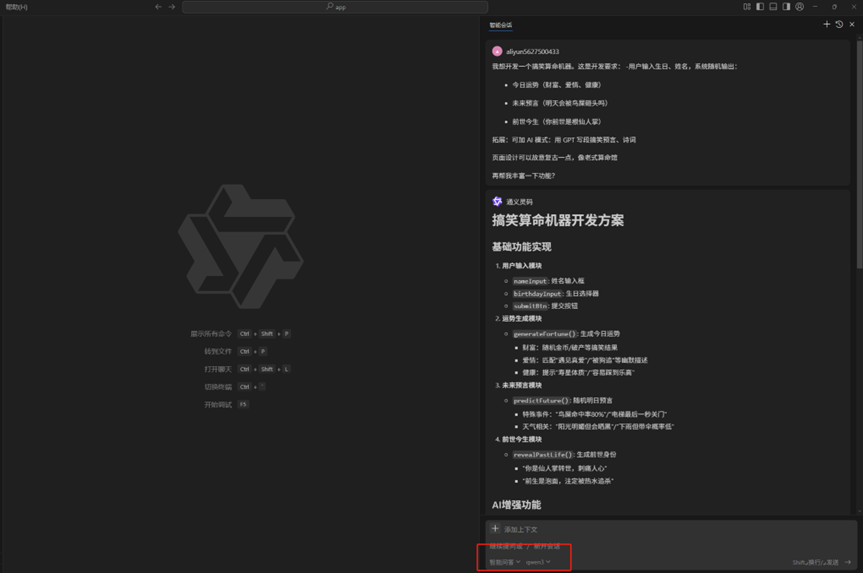Open the customize layout icon
863x573 pixels.
click(747, 7)
